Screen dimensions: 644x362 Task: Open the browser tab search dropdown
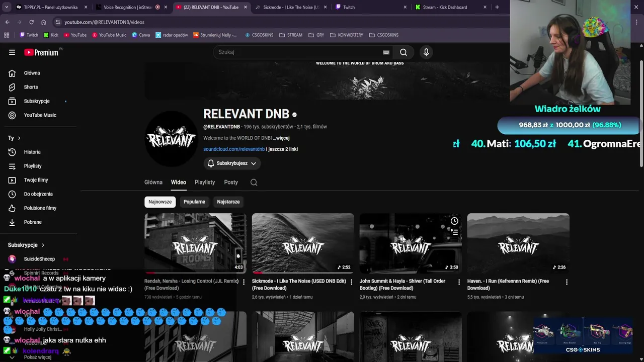pos(7,7)
